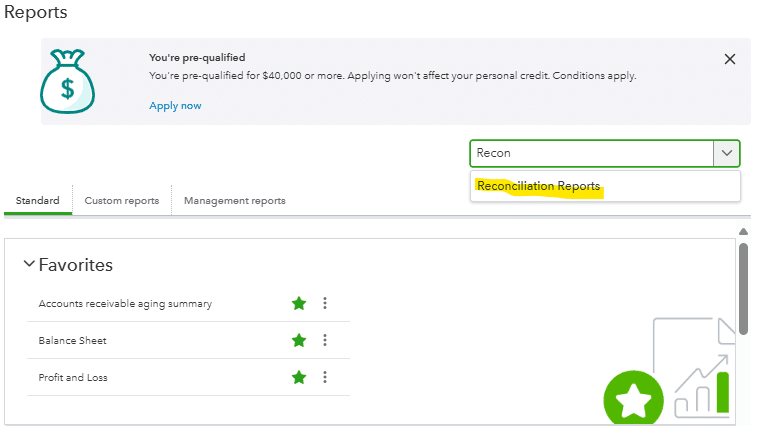Dismiss the pre-qualified banner with the X
This screenshot has width=760, height=426.
coord(729,59)
